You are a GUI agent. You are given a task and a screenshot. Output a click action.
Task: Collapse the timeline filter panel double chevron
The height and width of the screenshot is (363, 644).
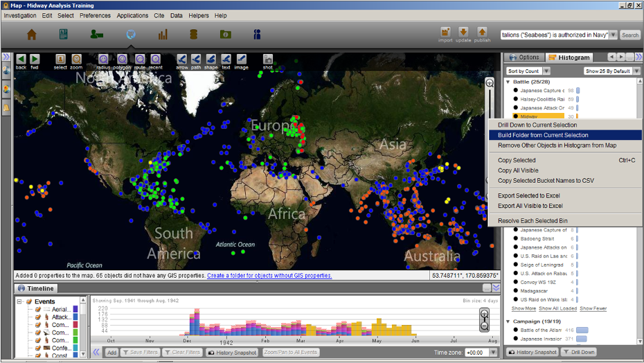click(x=96, y=352)
